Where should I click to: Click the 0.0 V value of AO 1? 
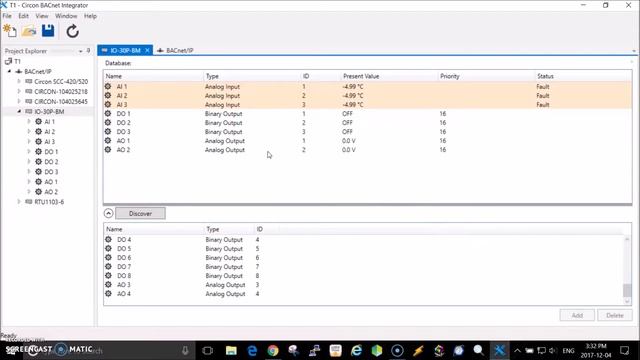(x=349, y=140)
